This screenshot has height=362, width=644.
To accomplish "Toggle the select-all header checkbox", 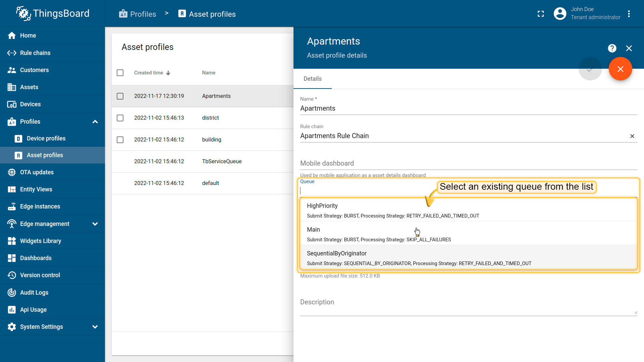I will click(120, 73).
